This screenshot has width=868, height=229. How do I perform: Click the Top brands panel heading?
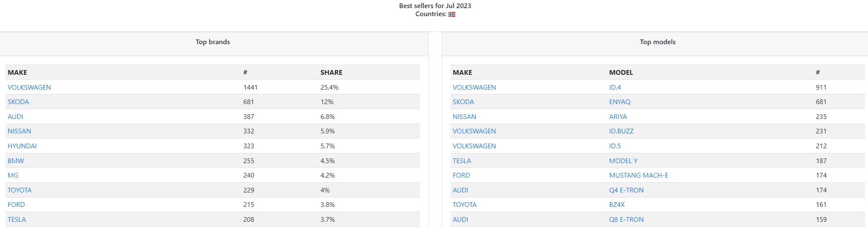pyautogui.click(x=213, y=42)
